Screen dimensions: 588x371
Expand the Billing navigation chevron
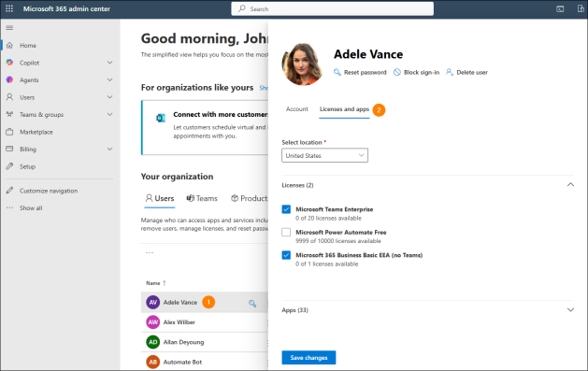[110, 149]
